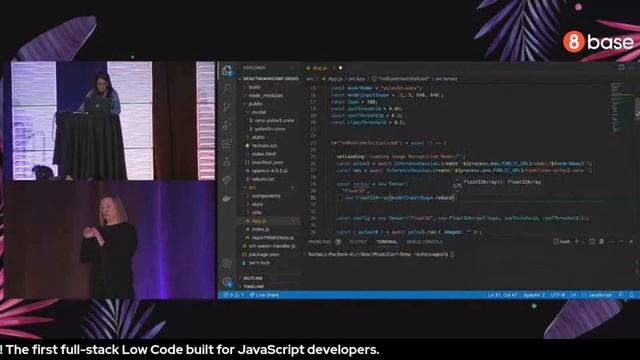Screen dimensions: 640x360
Task: Open the MongoDB leaf icon in activity bar
Action: (227, 199)
